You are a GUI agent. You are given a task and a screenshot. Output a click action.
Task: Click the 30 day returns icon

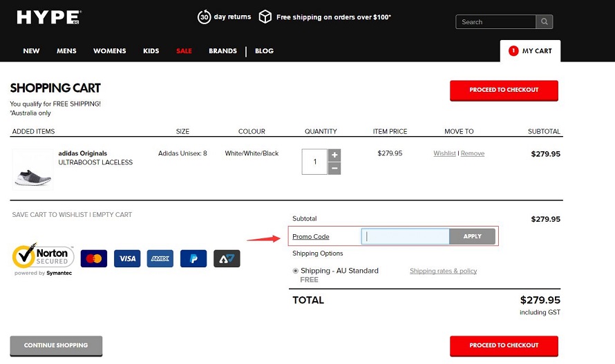point(204,17)
